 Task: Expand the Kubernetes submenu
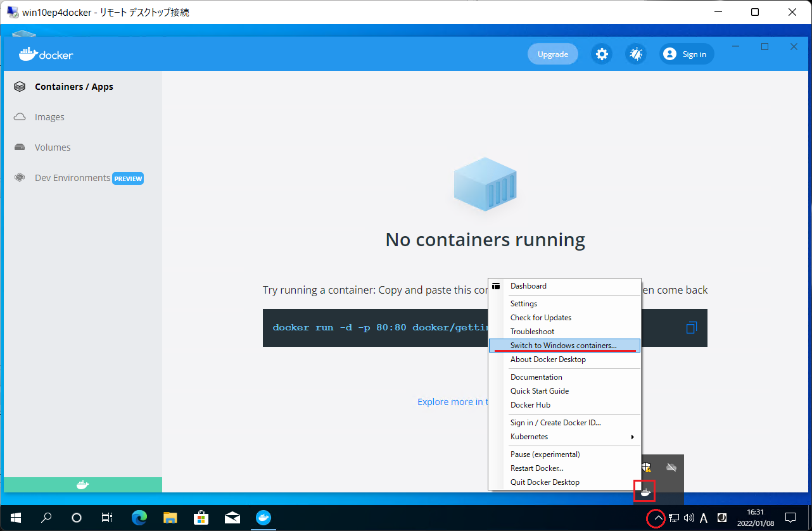click(x=529, y=436)
